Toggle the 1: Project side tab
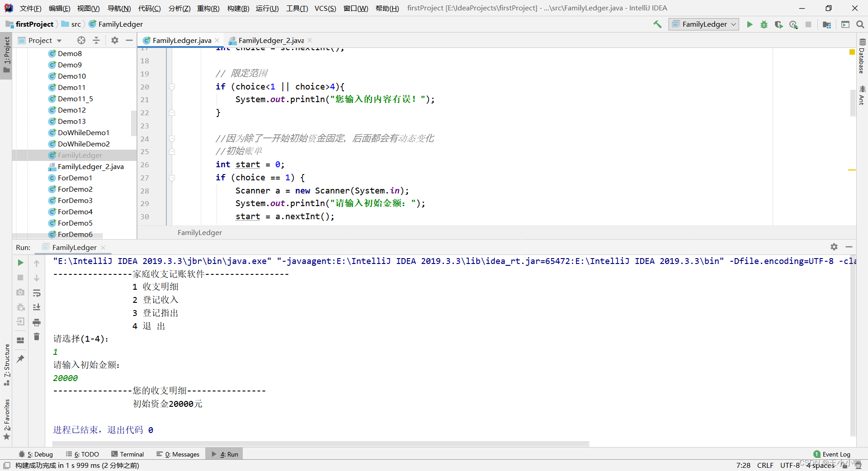This screenshot has height=471, width=868. (x=6, y=55)
